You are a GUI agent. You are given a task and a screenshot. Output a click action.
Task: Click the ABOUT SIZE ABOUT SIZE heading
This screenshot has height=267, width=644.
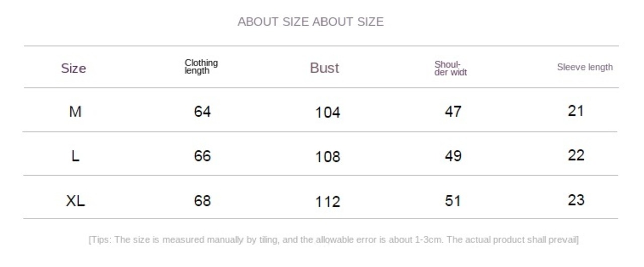310,22
